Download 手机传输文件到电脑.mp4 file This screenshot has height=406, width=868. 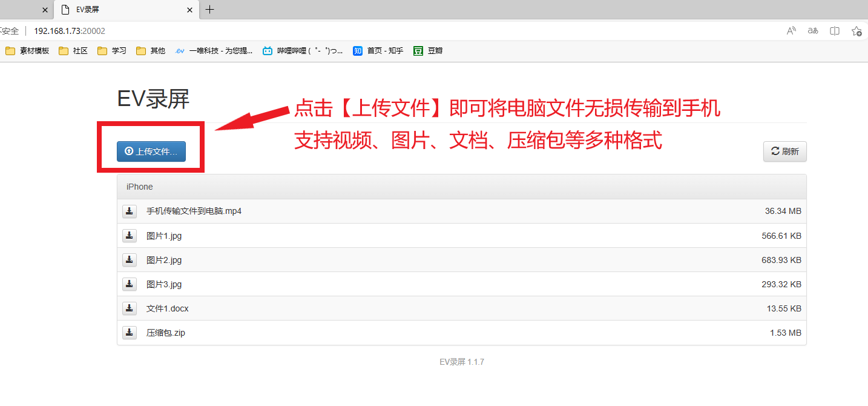click(x=129, y=211)
